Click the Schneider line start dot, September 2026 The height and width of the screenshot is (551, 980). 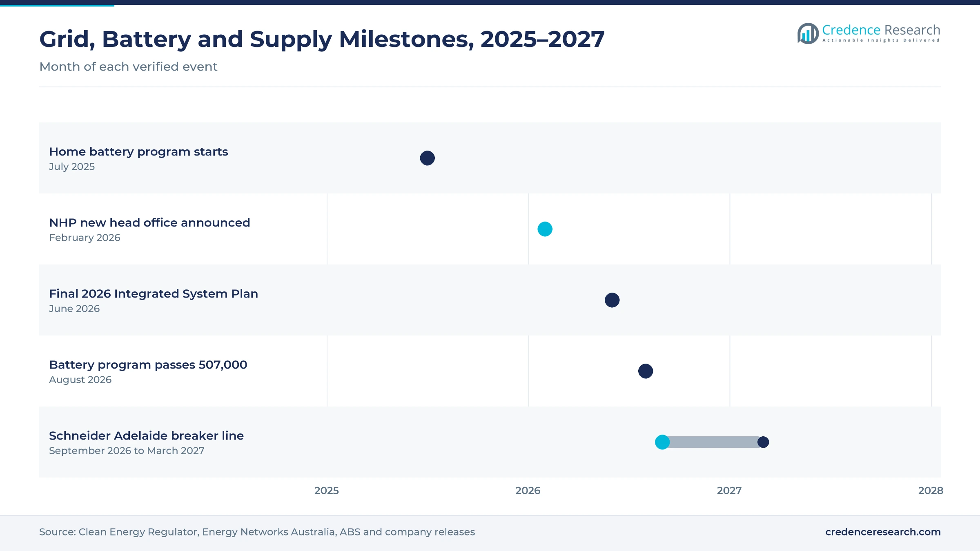[x=662, y=442]
